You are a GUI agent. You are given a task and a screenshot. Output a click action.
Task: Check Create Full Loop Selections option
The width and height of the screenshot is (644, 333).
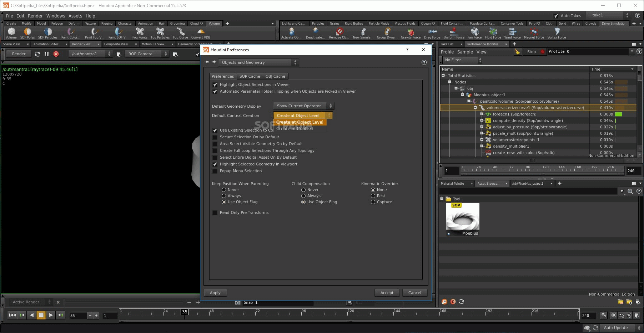(215, 151)
